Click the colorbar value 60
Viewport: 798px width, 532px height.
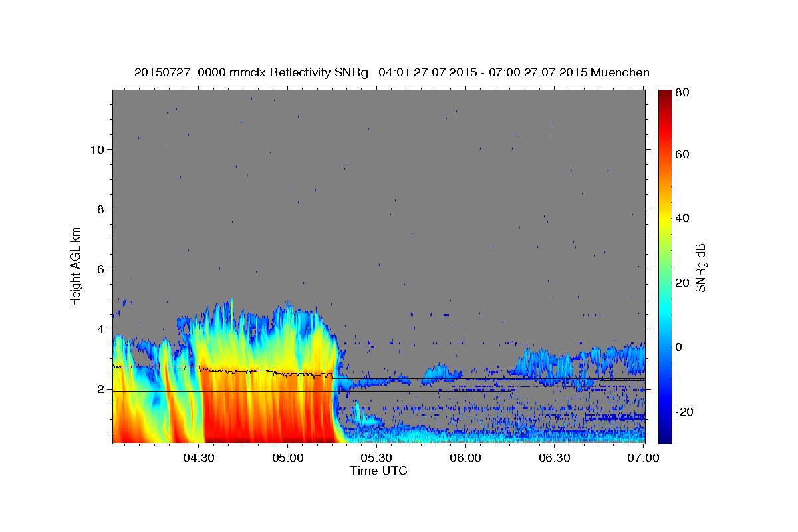pyautogui.click(x=684, y=154)
